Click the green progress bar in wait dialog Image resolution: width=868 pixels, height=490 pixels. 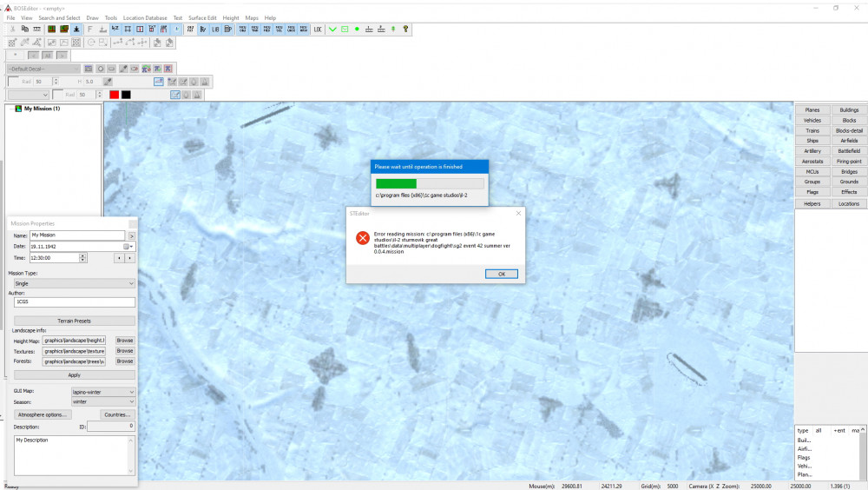click(x=397, y=183)
